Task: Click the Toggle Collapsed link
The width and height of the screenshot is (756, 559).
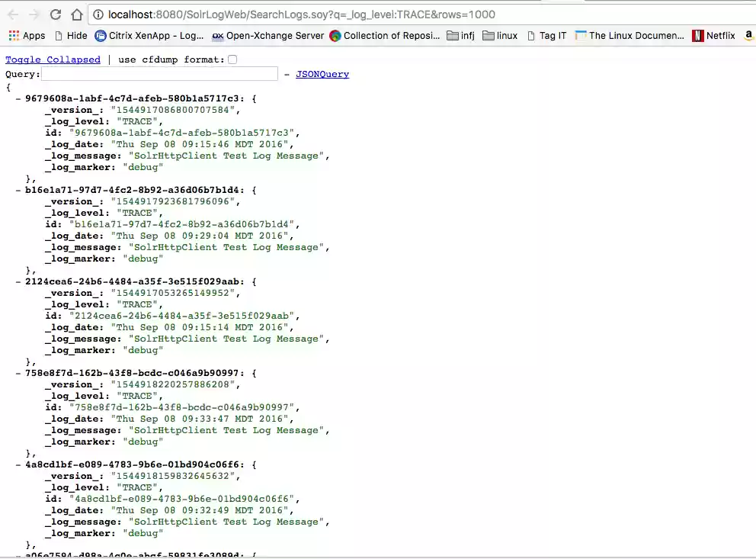Action: (53, 59)
